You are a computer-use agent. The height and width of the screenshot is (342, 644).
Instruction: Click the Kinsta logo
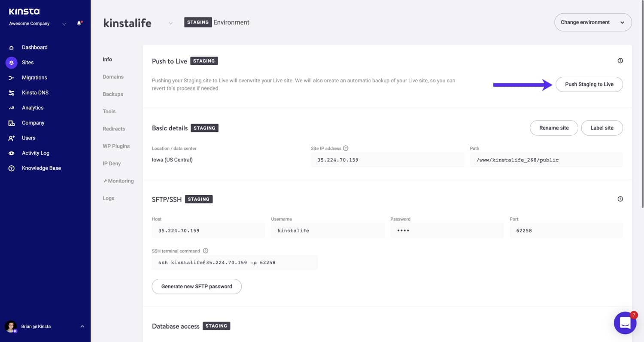(x=24, y=12)
